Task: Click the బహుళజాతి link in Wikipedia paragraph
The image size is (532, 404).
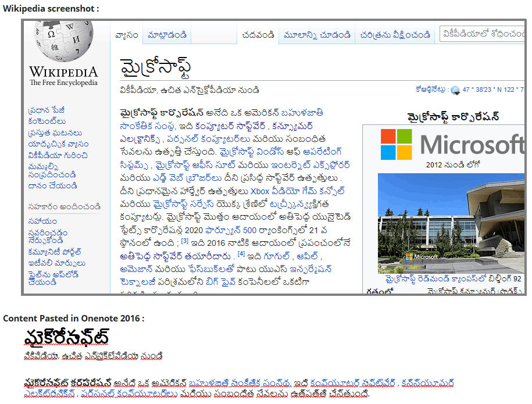Action: point(302,113)
